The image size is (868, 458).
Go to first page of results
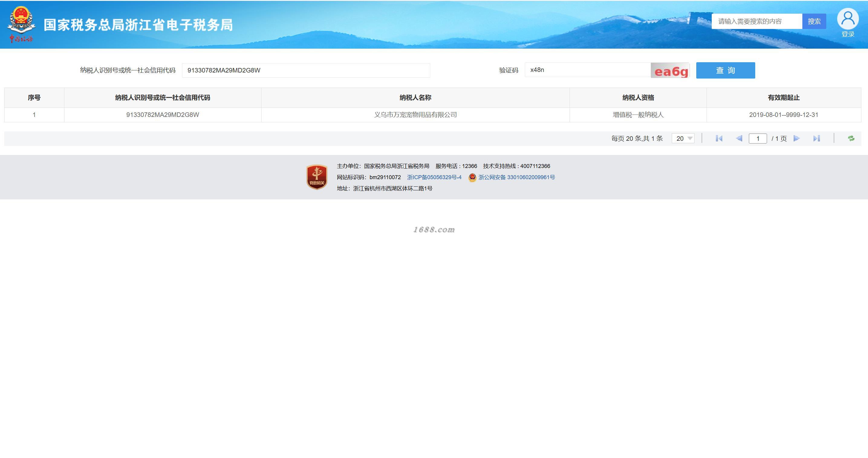pos(719,138)
